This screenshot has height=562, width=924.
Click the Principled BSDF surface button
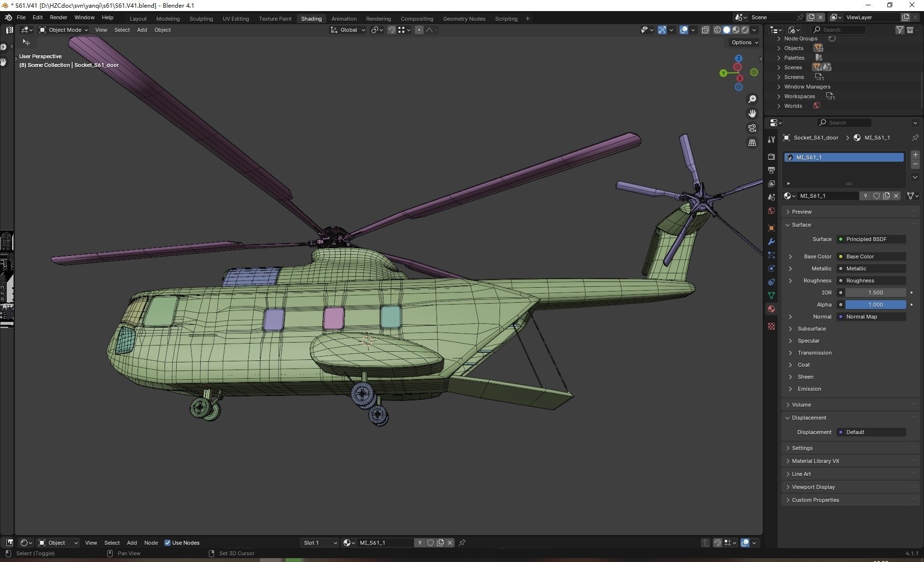tap(871, 239)
